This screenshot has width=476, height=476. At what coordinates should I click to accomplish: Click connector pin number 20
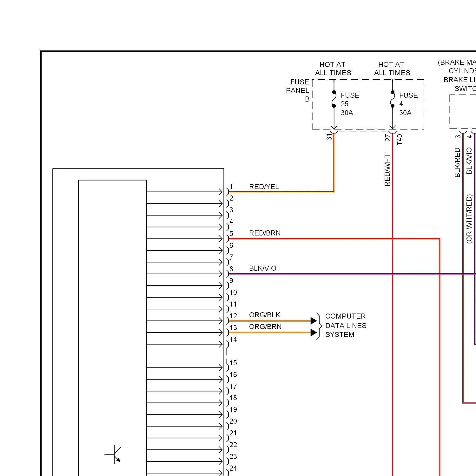(233, 421)
